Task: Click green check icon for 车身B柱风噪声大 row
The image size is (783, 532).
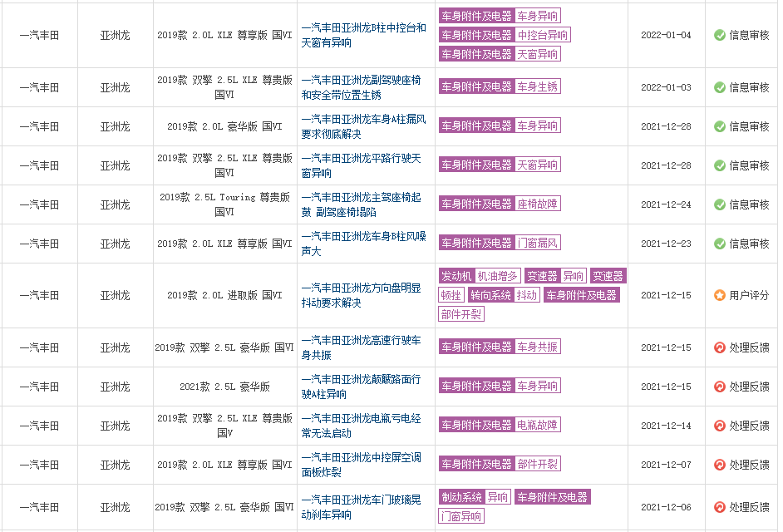Action: [719, 244]
